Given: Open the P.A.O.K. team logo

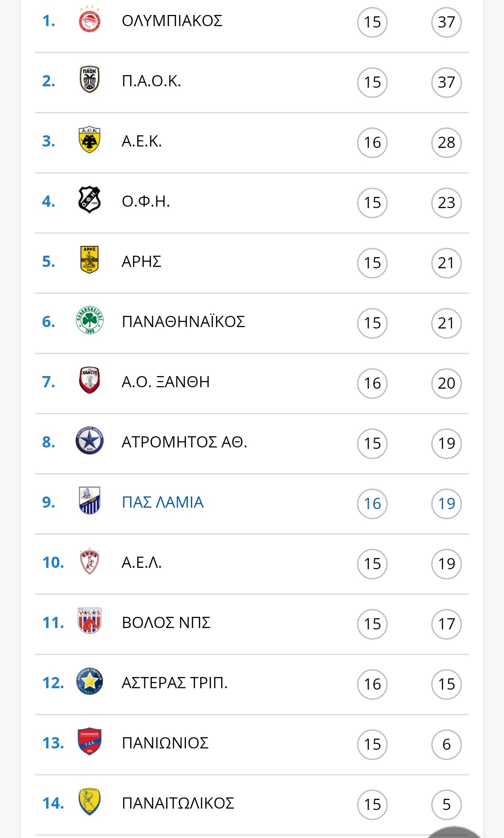Looking at the screenshot, I should [90, 80].
